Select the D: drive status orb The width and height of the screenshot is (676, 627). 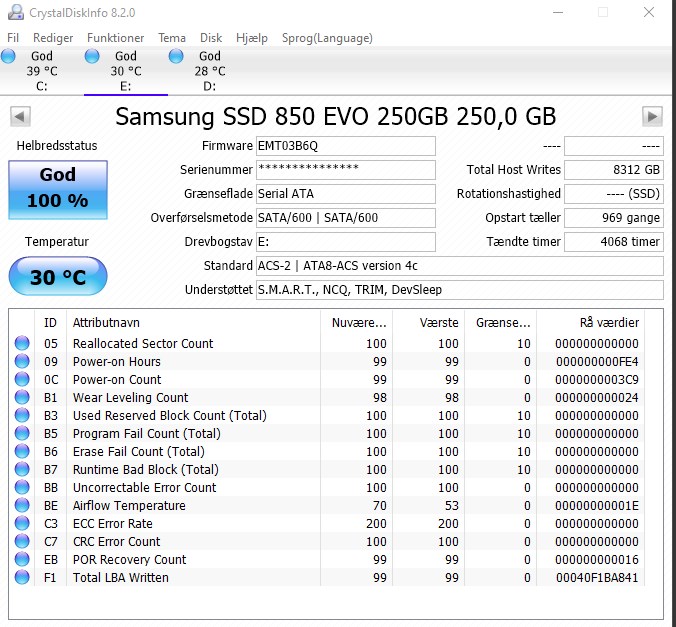176,56
